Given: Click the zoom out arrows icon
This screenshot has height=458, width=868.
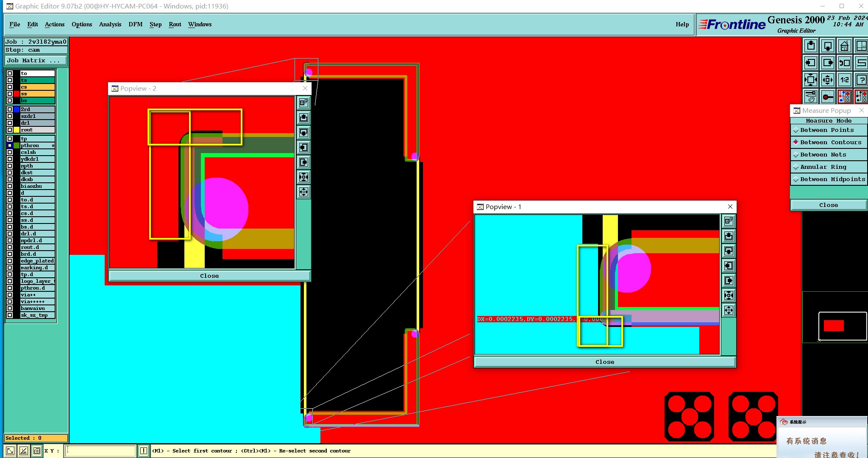Looking at the screenshot, I should pos(827,80).
